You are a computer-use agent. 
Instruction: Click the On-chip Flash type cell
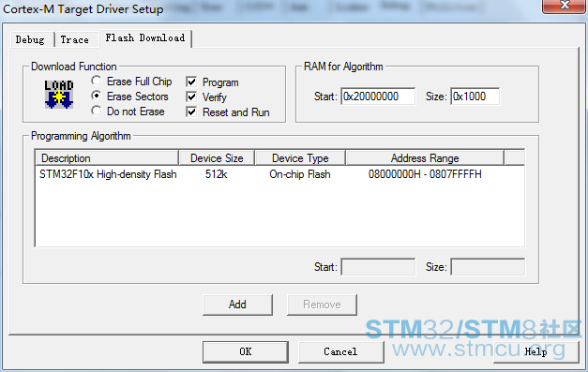(300, 174)
